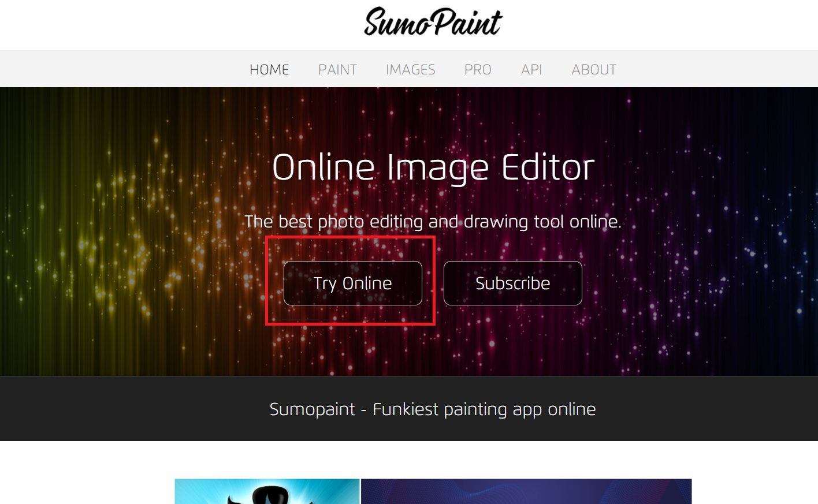Open the purple wave thumbnail image
The width and height of the screenshot is (818, 504).
tap(526, 491)
